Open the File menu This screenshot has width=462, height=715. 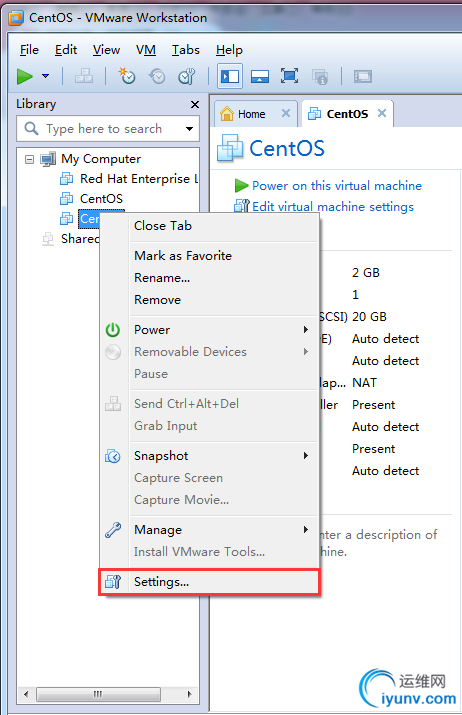click(x=29, y=50)
